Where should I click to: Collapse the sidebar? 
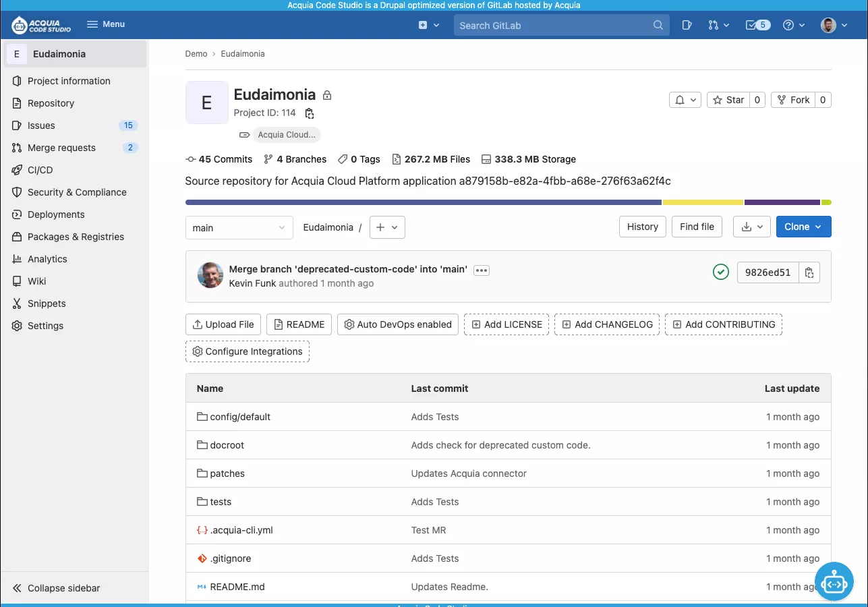pos(57,588)
